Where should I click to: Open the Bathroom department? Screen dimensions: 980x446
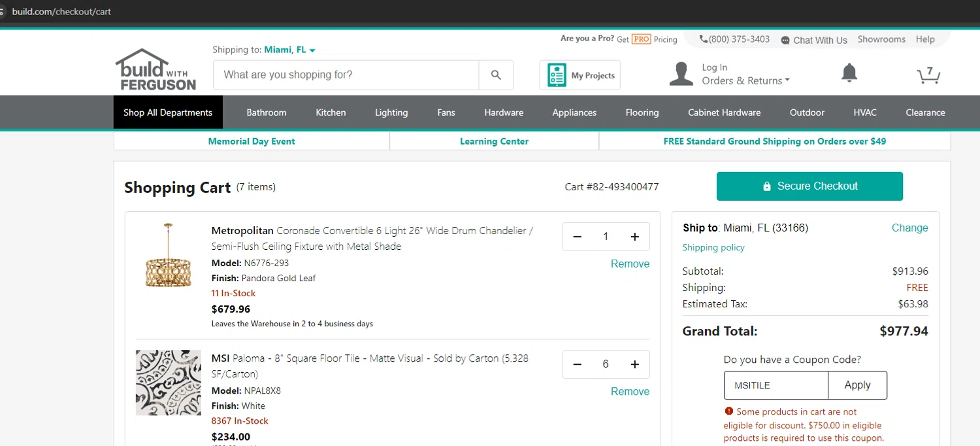point(267,112)
